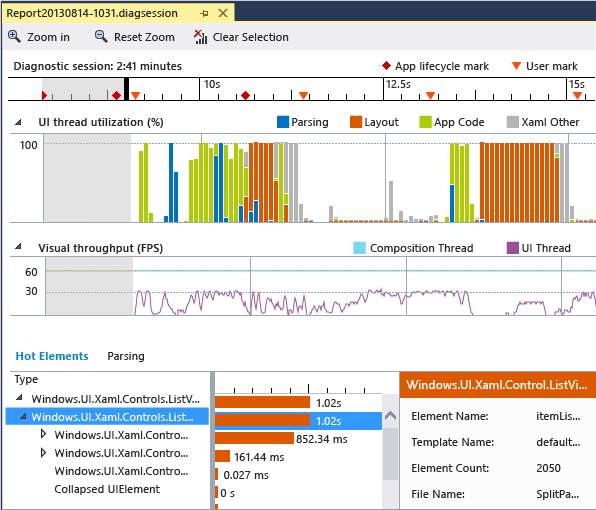Select the Windows.UI.Xaml.Contro... row with 0.027 ms
This screenshot has width=596, height=510.
107,471
